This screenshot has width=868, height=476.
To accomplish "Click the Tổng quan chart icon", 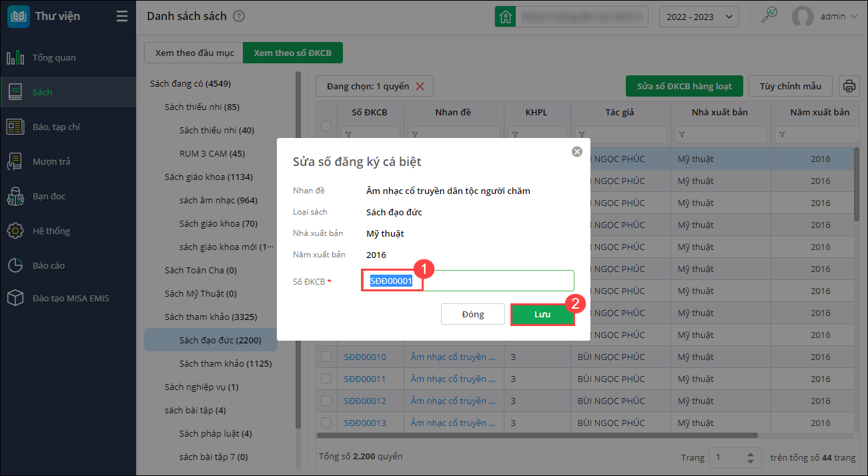I will tap(15, 57).
